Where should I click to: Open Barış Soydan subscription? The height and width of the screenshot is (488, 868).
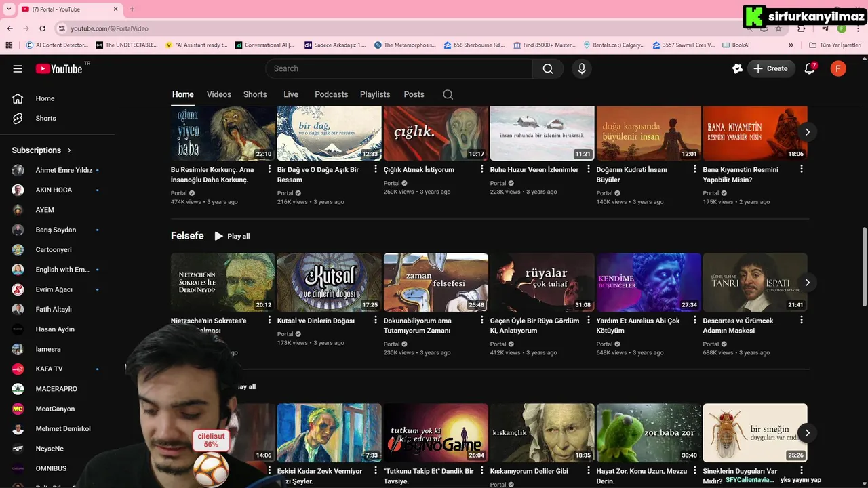[54, 230]
